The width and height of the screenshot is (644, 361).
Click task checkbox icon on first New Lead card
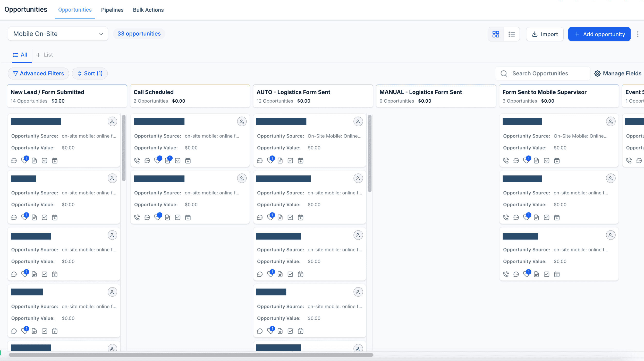click(45, 161)
